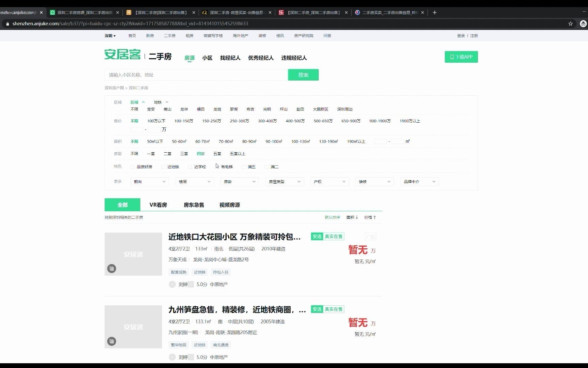Click agent 刘婷 avatar in second listing
The height and width of the screenshot is (368, 588).
click(x=172, y=357)
